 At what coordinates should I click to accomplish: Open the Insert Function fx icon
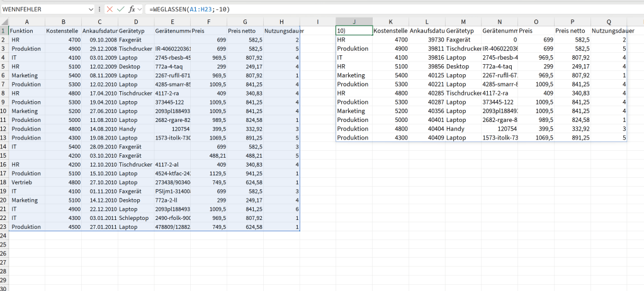(x=132, y=9)
